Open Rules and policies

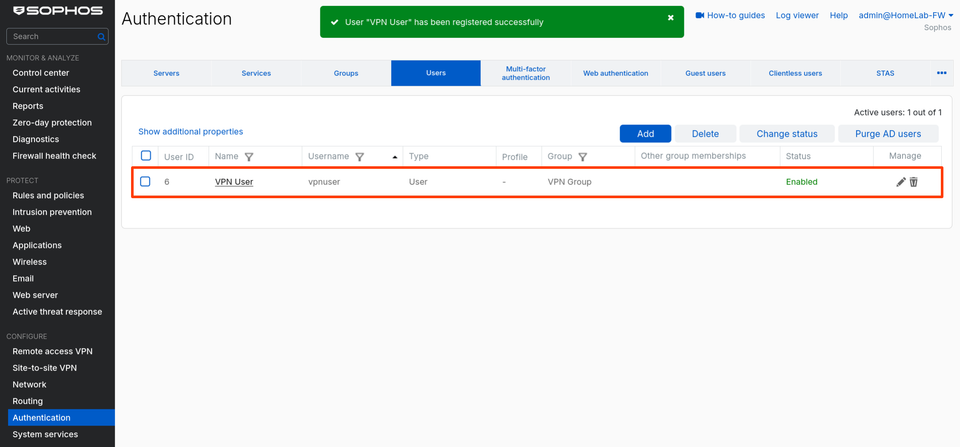(48, 195)
